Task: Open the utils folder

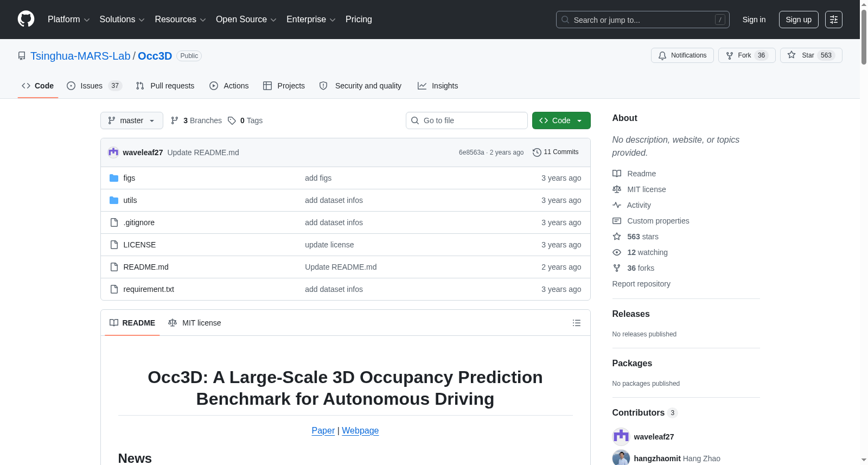Action: point(130,200)
